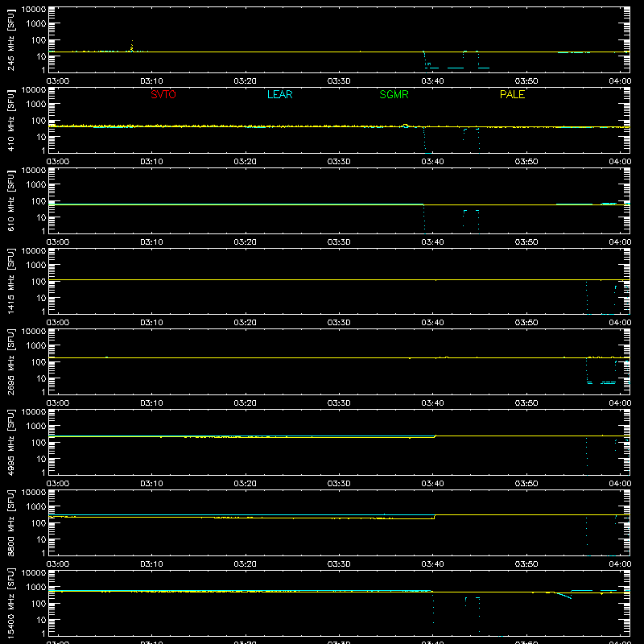Click 03:10 tick label under 245 MHz panel
Screen dimensions: 644x644
[x=151, y=81]
